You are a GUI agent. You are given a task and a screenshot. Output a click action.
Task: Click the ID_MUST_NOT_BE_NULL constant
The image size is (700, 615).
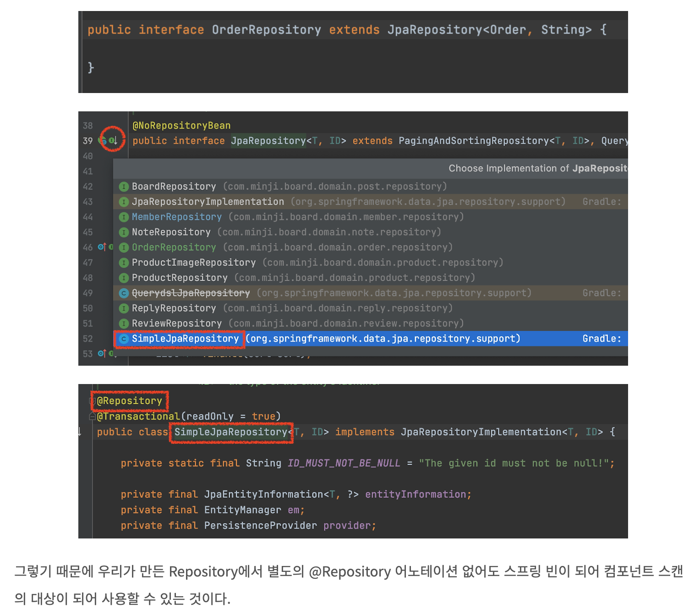pyautogui.click(x=344, y=463)
